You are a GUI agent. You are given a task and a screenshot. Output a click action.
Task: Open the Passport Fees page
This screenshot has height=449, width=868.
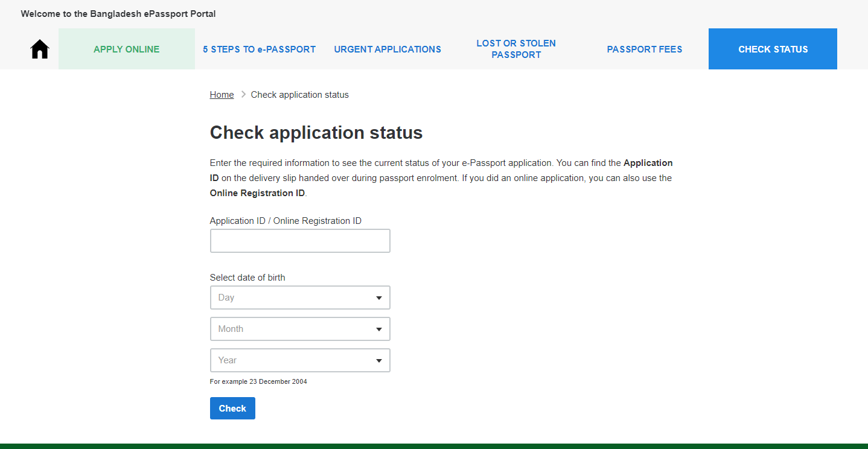[645, 49]
